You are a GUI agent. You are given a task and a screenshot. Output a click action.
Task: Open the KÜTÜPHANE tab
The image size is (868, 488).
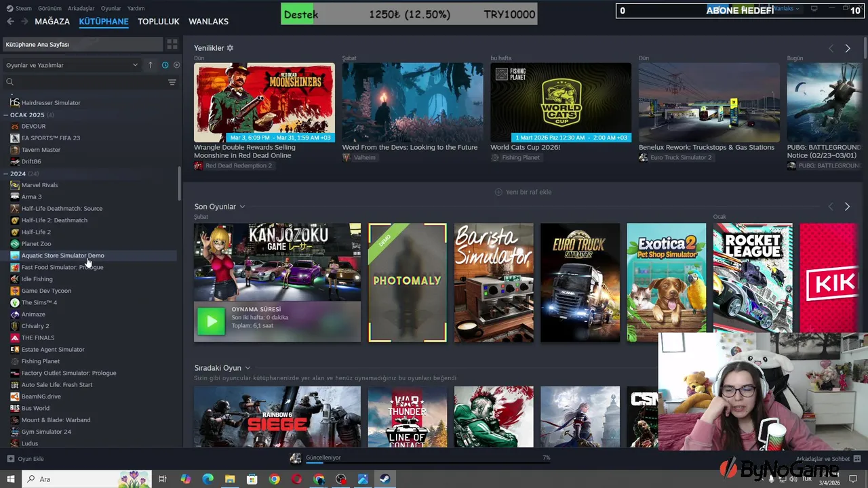click(104, 22)
